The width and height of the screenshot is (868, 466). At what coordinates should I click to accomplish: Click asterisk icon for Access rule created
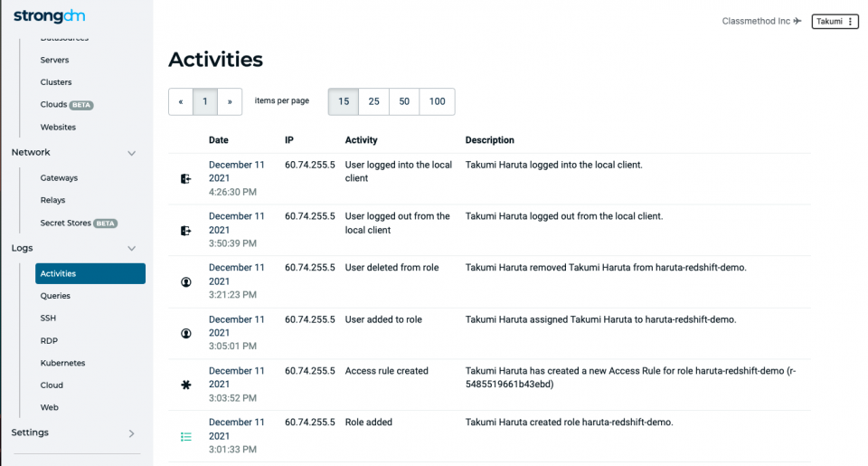[x=186, y=385]
